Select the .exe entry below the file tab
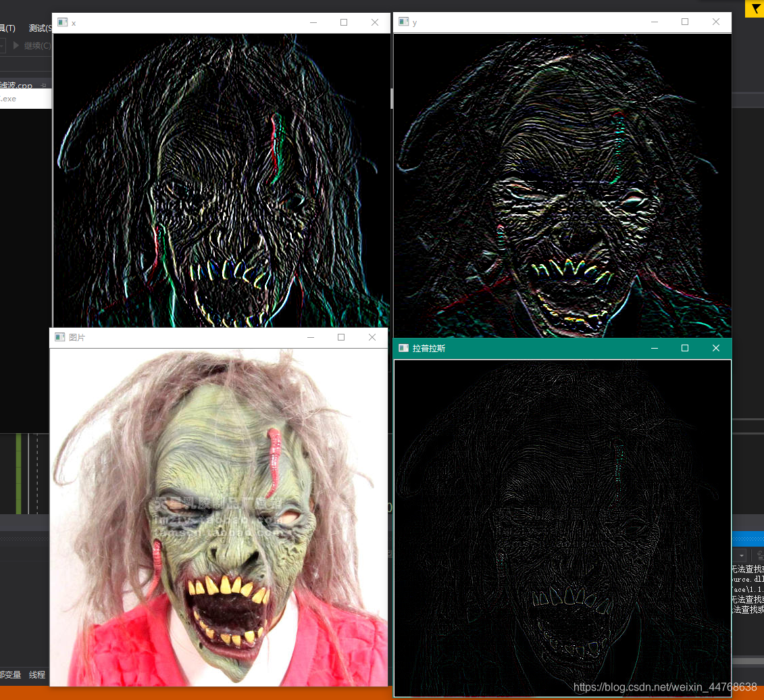 coord(9,99)
